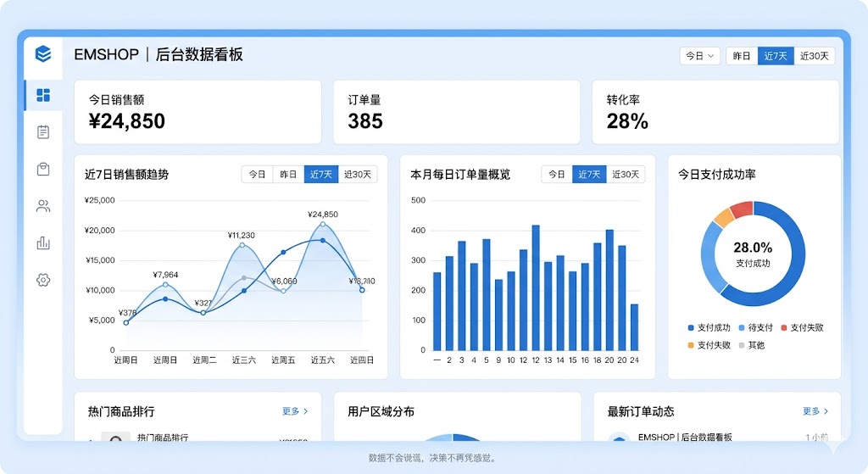868x474 pixels.
Task: Click the ¥7,964 data point label
Action: click(165, 275)
